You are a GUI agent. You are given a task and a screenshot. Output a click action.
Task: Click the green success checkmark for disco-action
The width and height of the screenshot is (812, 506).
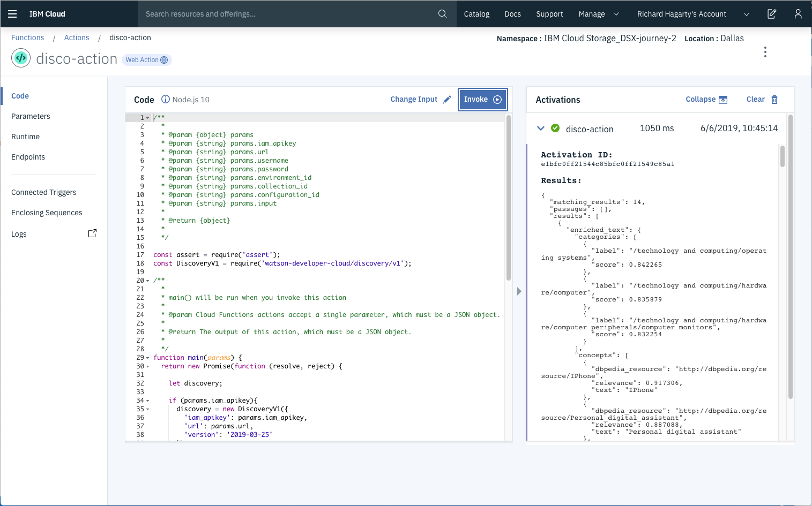coord(555,128)
